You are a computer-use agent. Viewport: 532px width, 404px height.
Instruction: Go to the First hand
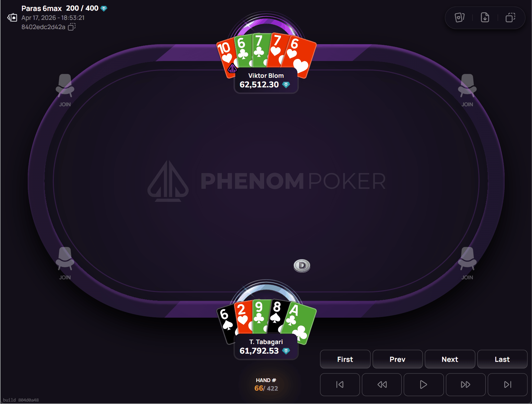pos(345,359)
